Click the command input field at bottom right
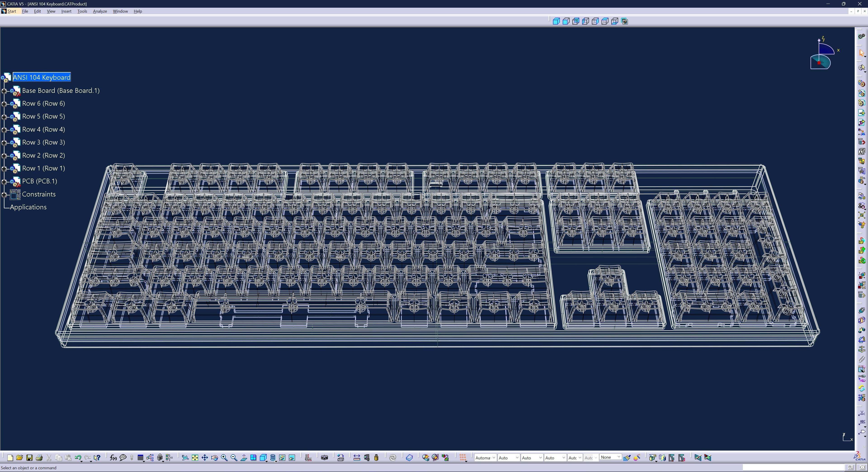The height and width of the screenshot is (472, 868). click(792, 467)
